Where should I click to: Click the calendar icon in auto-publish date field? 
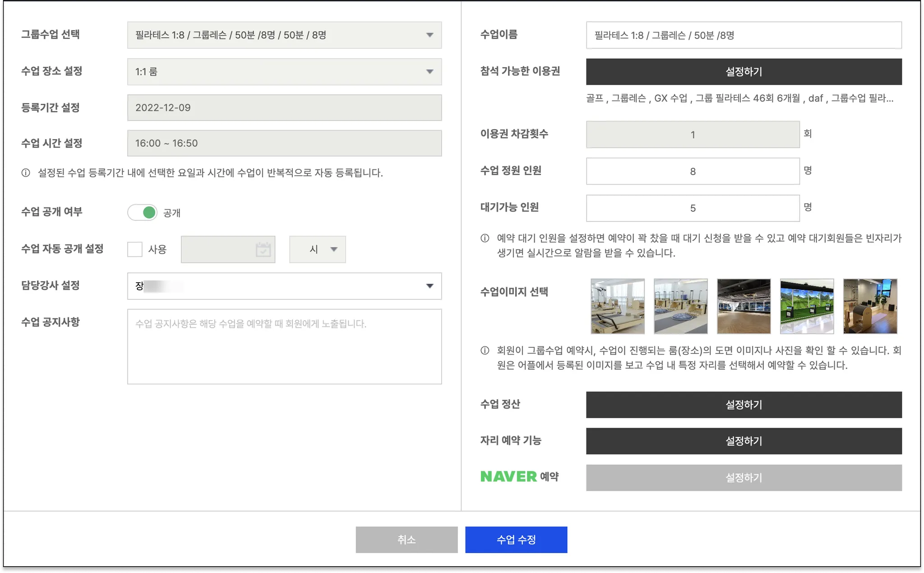pyautogui.click(x=263, y=249)
